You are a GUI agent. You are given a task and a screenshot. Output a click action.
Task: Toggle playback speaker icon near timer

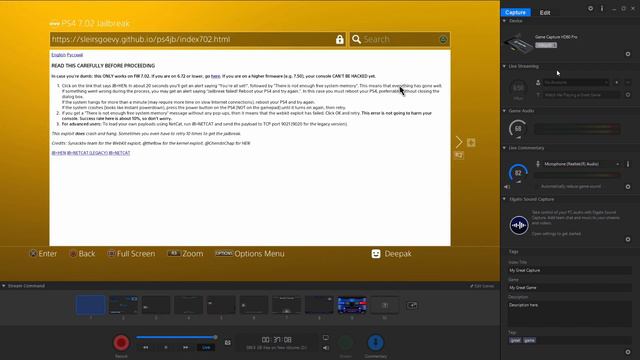tap(326, 348)
